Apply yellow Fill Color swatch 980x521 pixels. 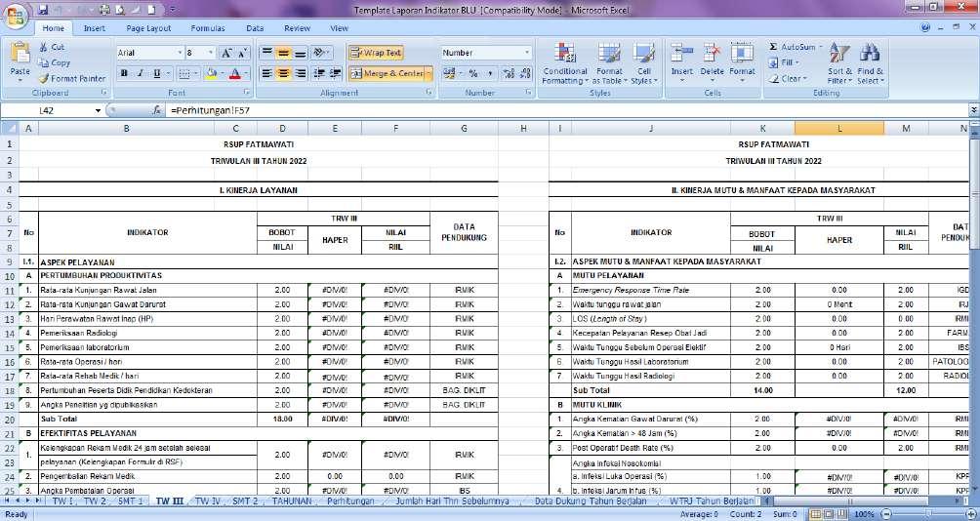tap(211, 74)
